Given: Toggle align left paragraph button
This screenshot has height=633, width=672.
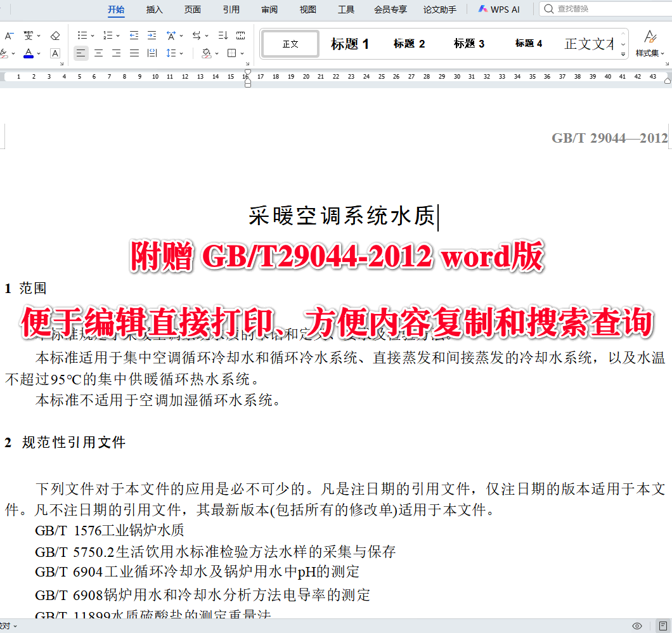Looking at the screenshot, I should coord(81,53).
